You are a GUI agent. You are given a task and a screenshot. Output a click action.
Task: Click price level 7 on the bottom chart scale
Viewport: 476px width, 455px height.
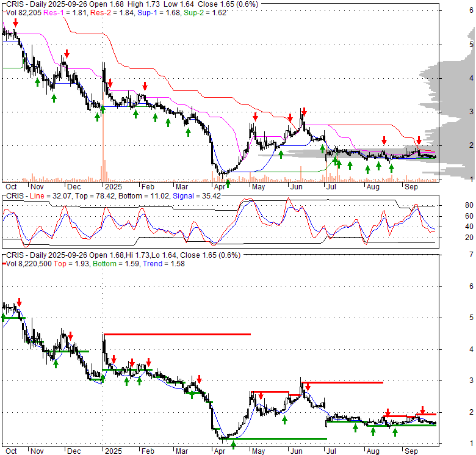471,255
